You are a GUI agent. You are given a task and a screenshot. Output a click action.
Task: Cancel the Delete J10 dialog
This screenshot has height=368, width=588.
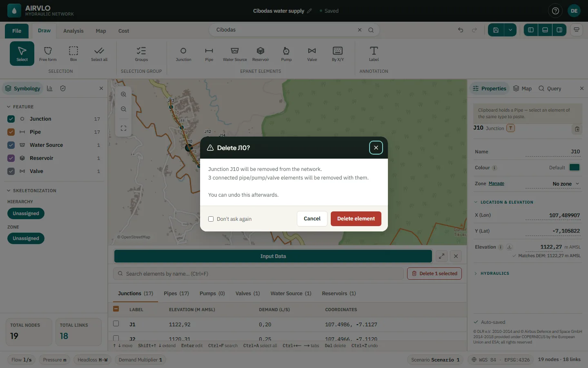[312, 219]
